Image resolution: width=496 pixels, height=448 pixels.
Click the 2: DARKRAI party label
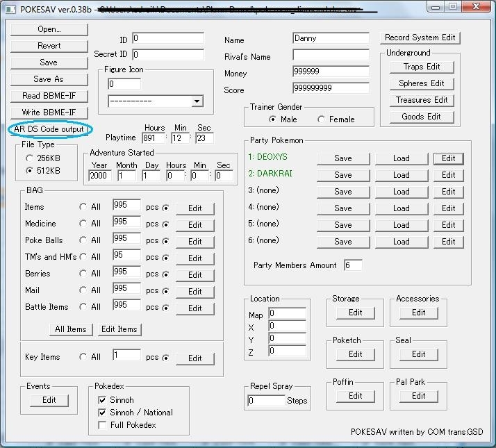tap(270, 174)
